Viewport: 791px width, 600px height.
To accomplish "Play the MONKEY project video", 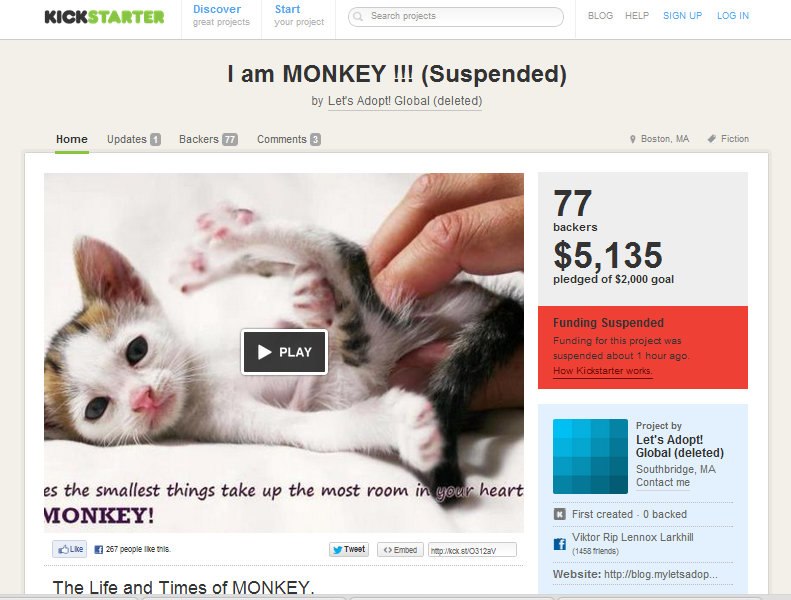I will [x=285, y=352].
